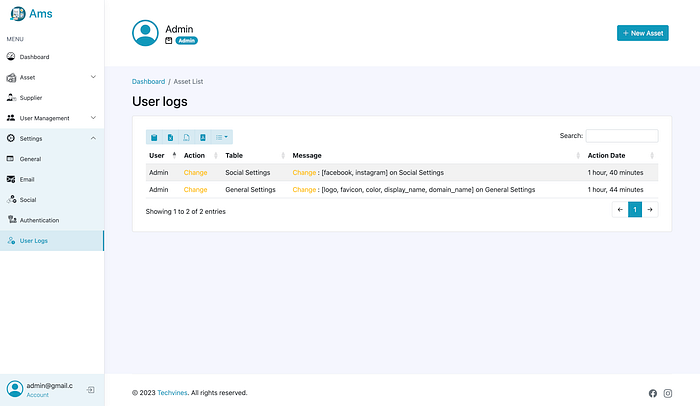Click the General settings window icon

coord(10,159)
